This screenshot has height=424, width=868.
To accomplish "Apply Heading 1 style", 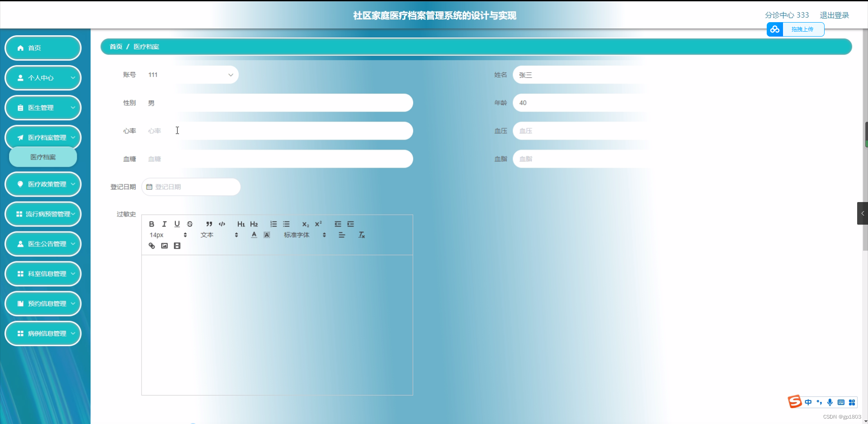I will (x=241, y=224).
